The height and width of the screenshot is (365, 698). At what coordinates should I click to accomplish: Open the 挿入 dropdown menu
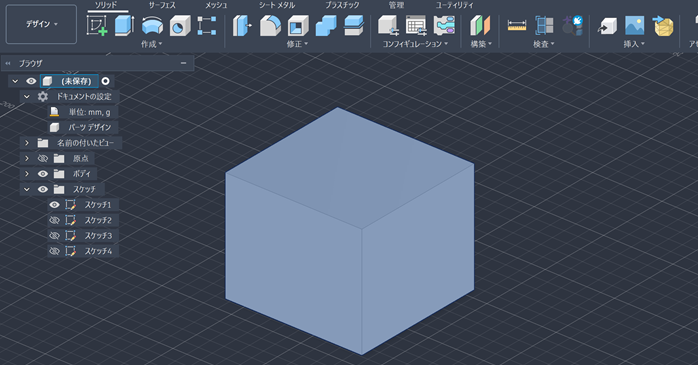tap(634, 44)
